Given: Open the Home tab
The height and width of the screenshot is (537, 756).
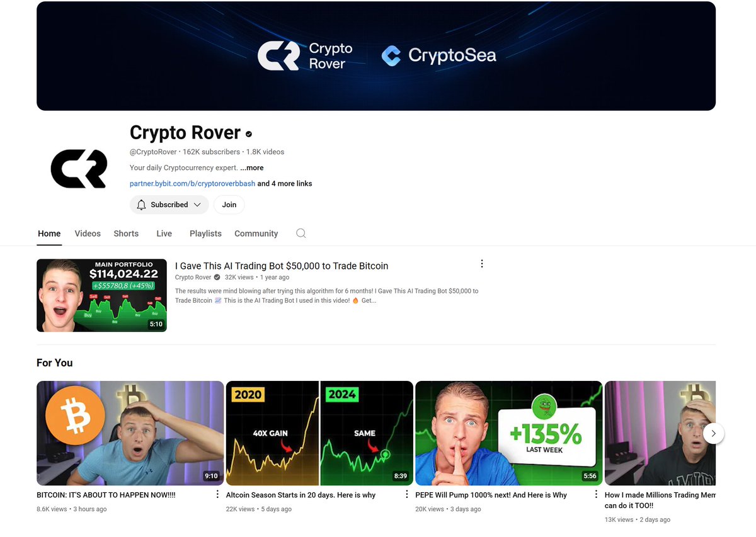Looking at the screenshot, I should pos(49,234).
